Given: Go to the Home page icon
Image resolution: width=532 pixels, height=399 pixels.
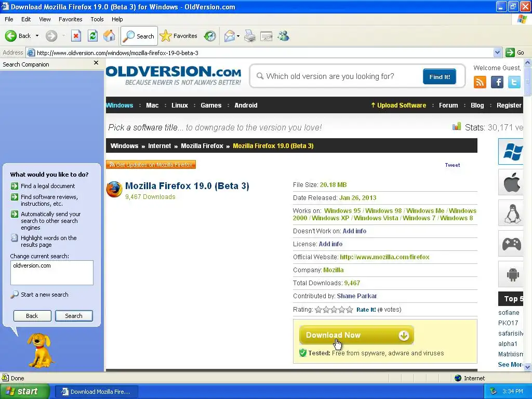Looking at the screenshot, I should [x=109, y=36].
